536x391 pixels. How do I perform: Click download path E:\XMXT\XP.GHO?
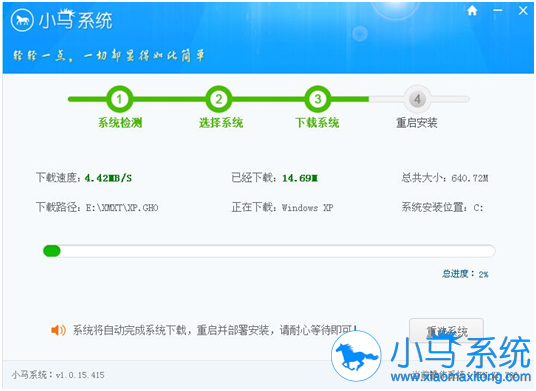tap(122, 208)
